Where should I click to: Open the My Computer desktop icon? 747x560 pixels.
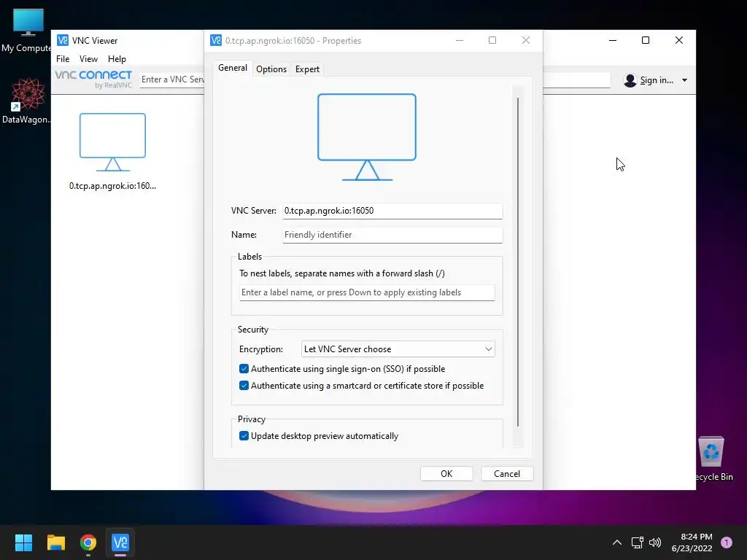click(28, 29)
